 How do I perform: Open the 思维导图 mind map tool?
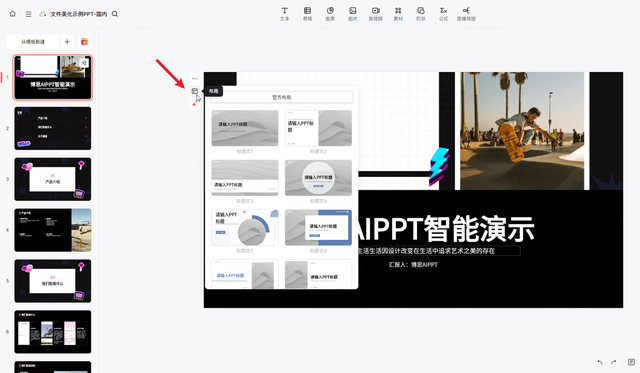[466, 13]
